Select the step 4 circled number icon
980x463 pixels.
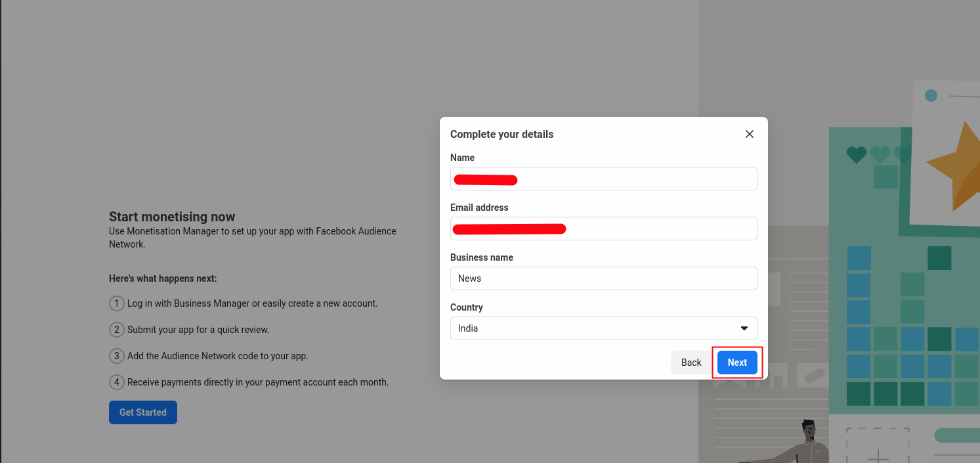click(x=116, y=382)
